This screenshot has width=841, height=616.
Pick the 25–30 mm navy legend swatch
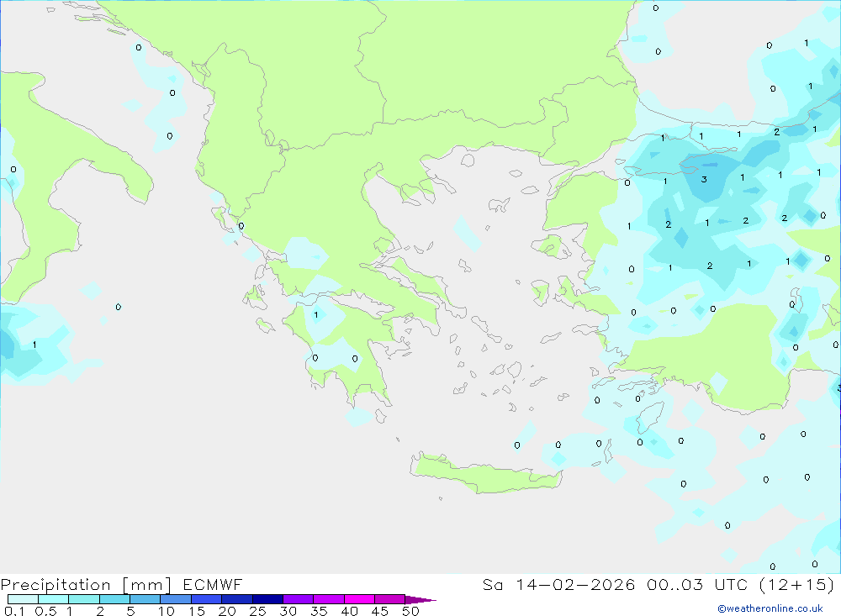(267, 599)
